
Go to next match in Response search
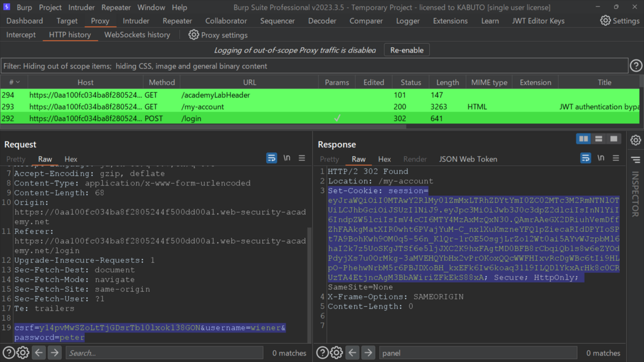pyautogui.click(x=368, y=353)
